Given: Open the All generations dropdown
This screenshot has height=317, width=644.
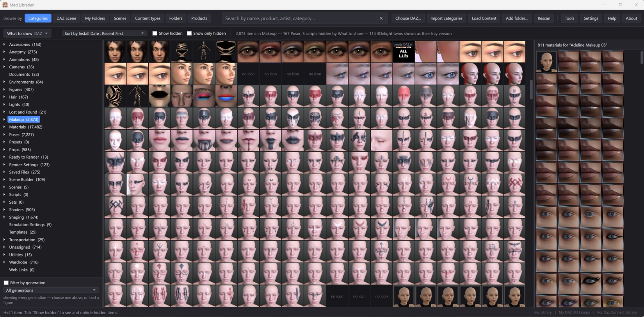Looking at the screenshot, I should 51,290.
